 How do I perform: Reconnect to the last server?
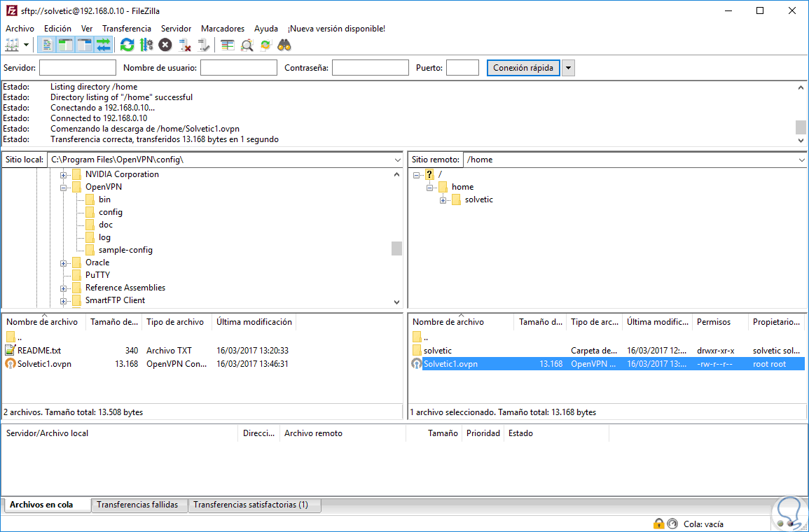(x=203, y=45)
